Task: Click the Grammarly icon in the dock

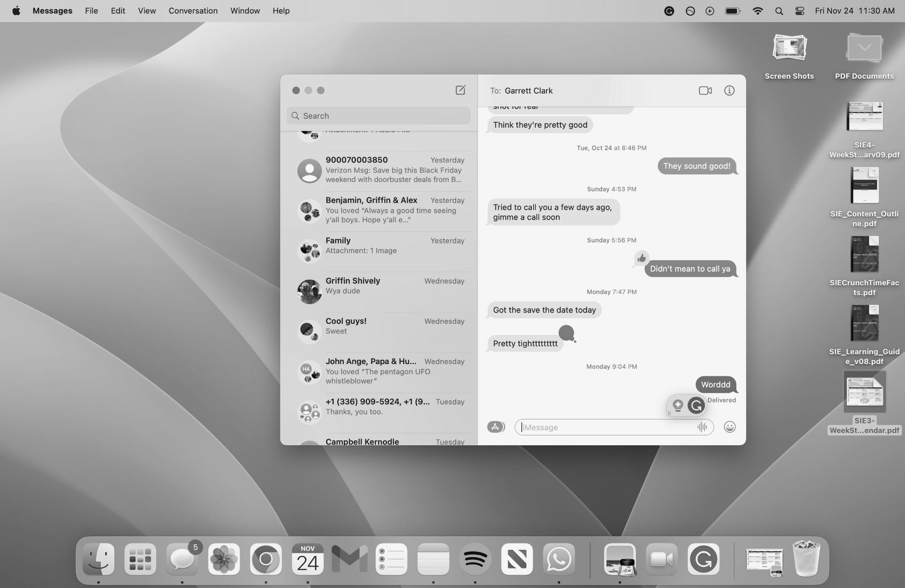Action: (703, 559)
